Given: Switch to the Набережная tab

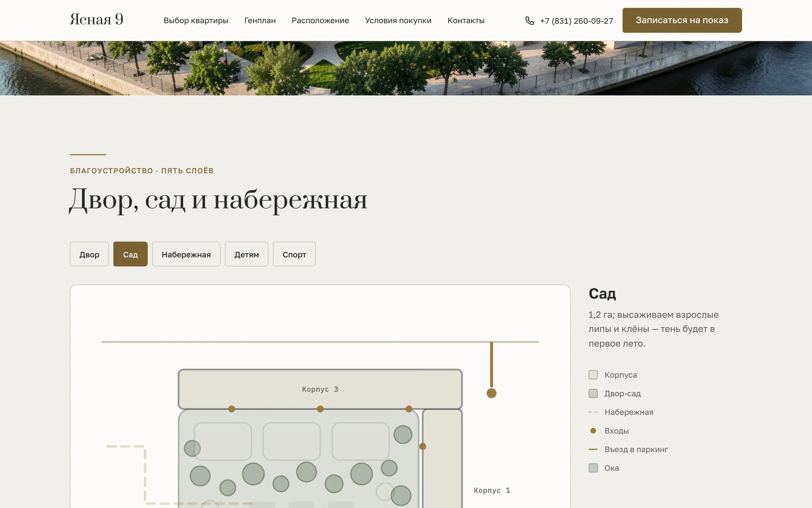Looking at the screenshot, I should [x=186, y=254].
